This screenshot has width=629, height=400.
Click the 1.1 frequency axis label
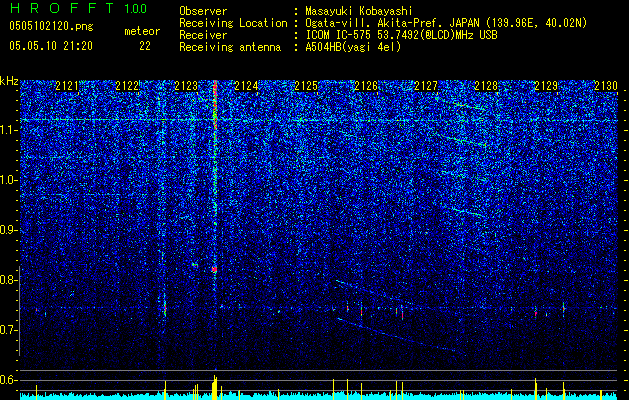[x=8, y=130]
